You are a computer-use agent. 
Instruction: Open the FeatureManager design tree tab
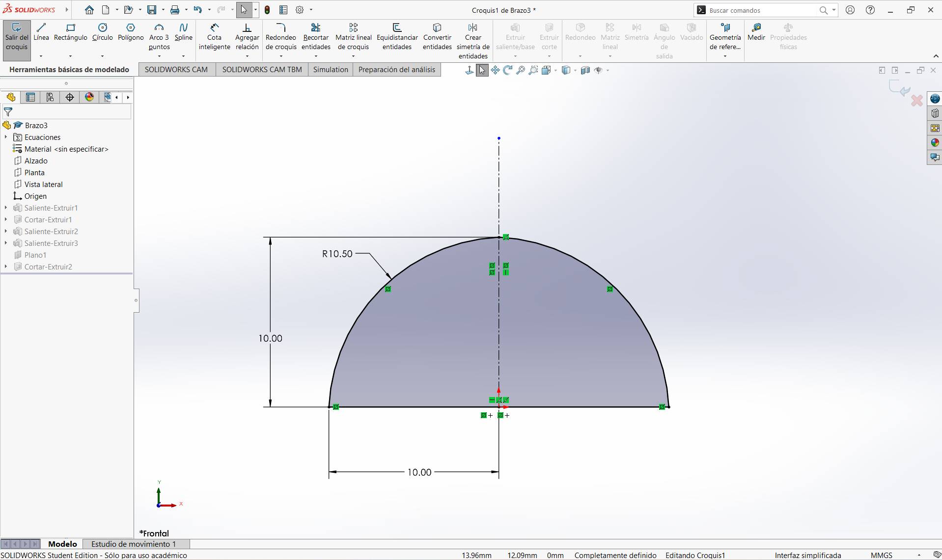(x=11, y=97)
